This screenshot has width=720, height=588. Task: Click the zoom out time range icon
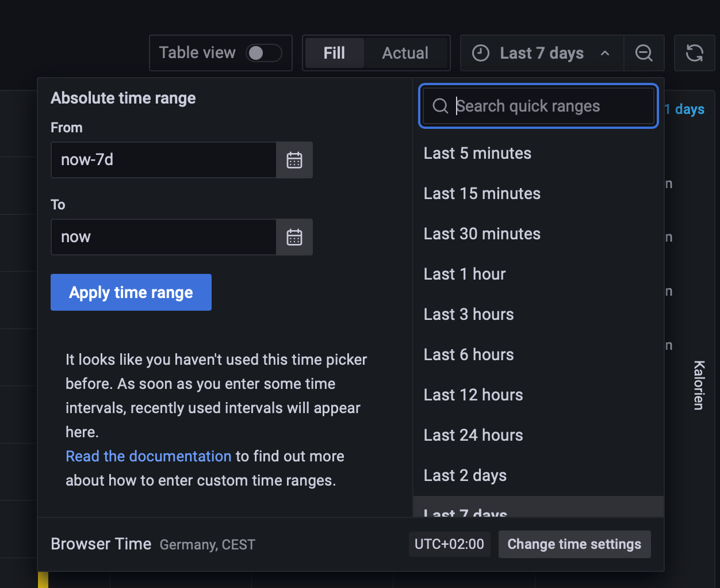pyautogui.click(x=644, y=53)
